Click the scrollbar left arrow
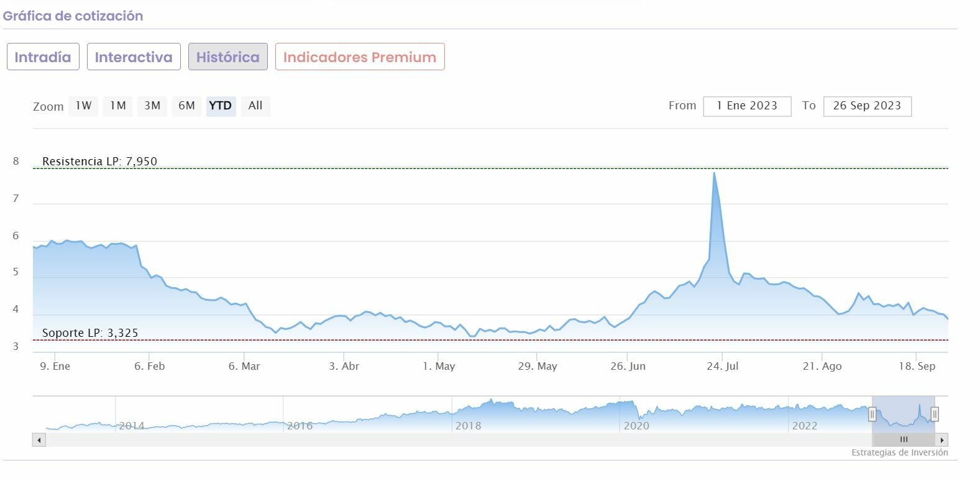This screenshot has width=980, height=481. click(x=39, y=440)
